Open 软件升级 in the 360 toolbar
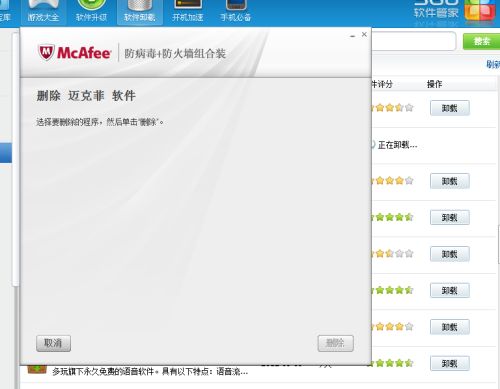Screen dimensions: 500x389 [x=91, y=12]
